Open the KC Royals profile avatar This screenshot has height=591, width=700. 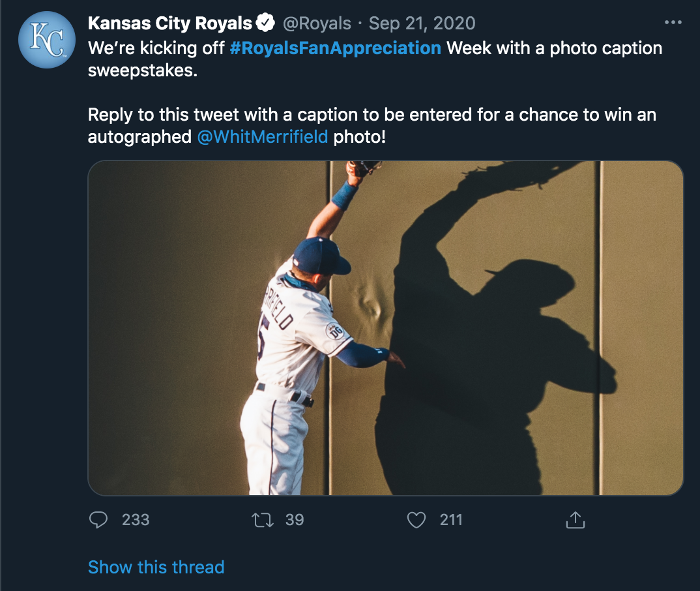coord(47,40)
